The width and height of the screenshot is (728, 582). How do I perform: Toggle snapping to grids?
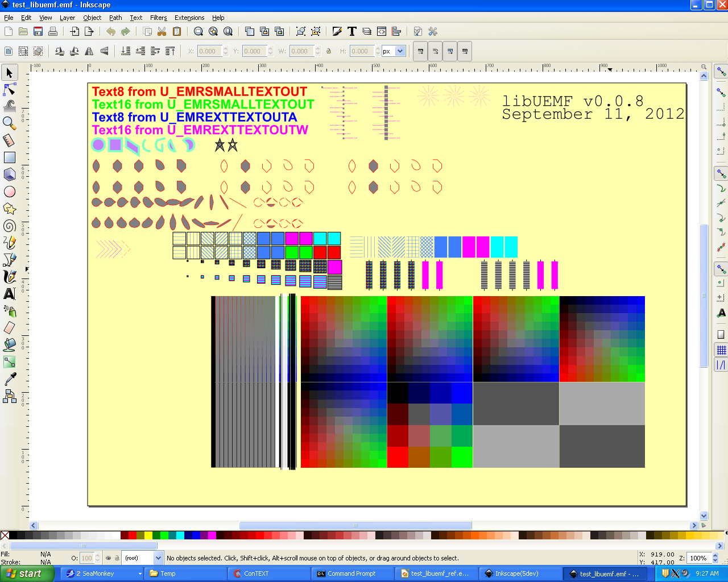(x=721, y=350)
